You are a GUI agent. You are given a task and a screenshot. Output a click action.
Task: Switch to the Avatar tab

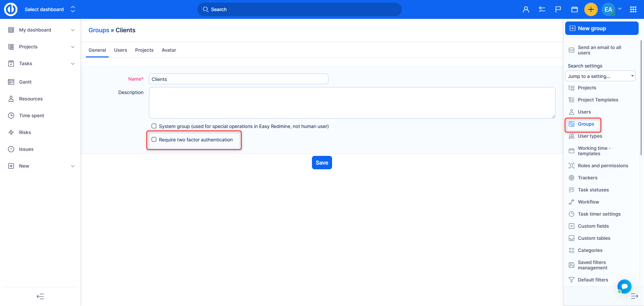169,50
